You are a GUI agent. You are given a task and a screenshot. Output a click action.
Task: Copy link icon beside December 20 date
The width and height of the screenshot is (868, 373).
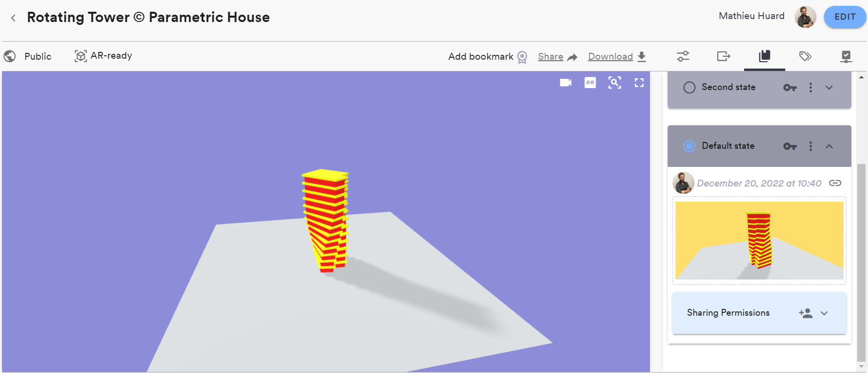coord(835,183)
